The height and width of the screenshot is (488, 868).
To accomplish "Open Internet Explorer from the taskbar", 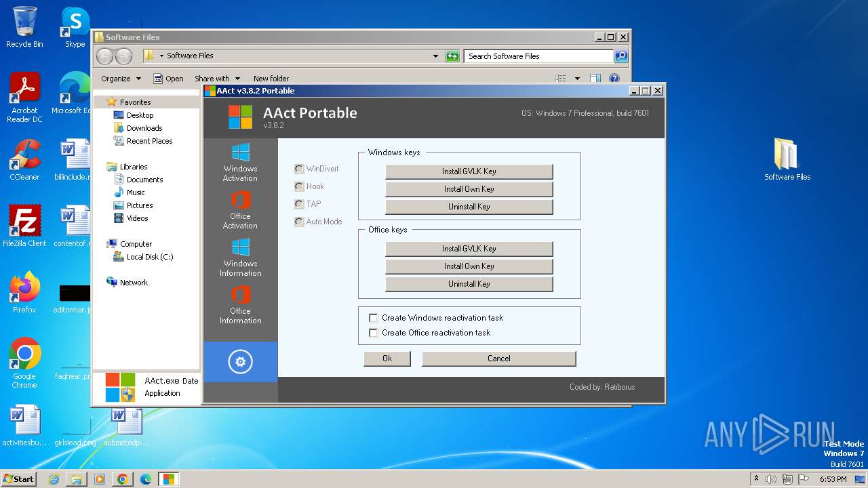I will pos(54,479).
